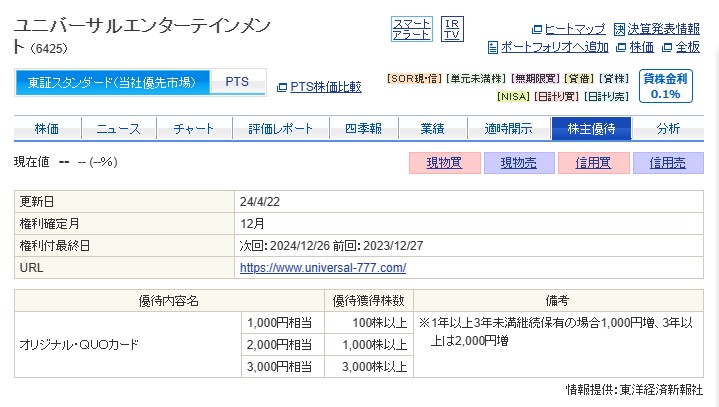Open the 適時開示 tab
This screenshot has height=407, width=719.
(x=509, y=129)
